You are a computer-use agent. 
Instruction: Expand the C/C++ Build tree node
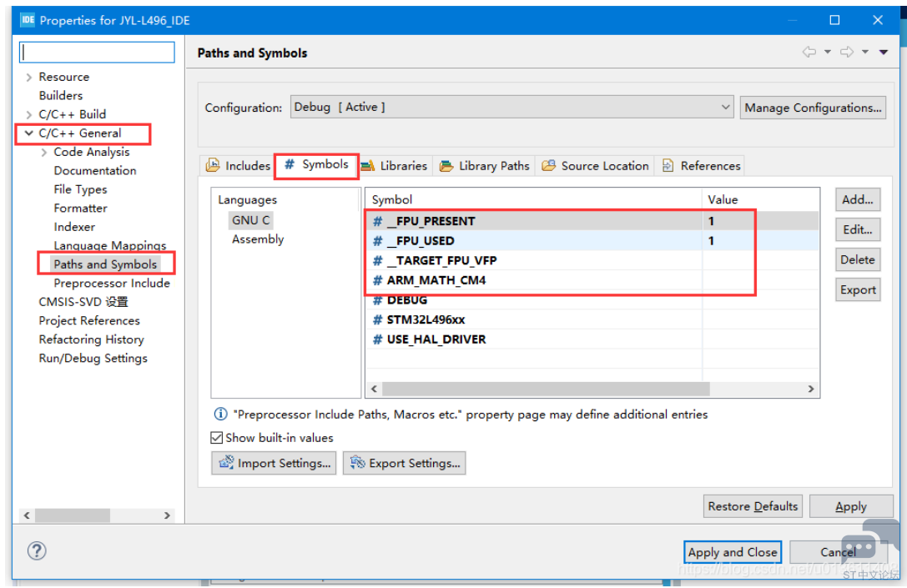[29, 114]
